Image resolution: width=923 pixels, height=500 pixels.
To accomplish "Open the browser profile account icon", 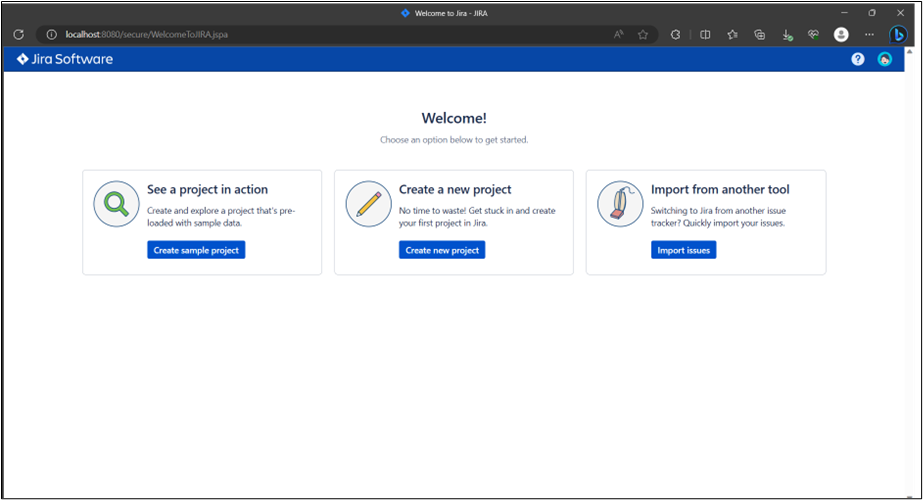I will click(x=841, y=34).
